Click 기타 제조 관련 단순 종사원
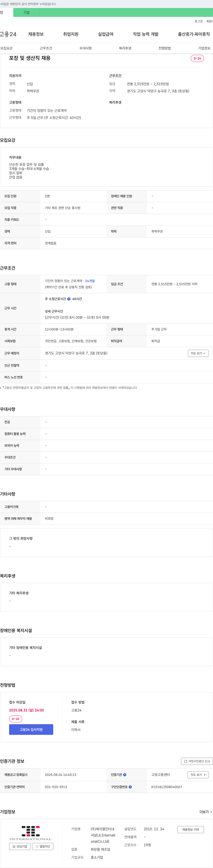The width and height of the screenshot is (213, 868). tap(63, 208)
